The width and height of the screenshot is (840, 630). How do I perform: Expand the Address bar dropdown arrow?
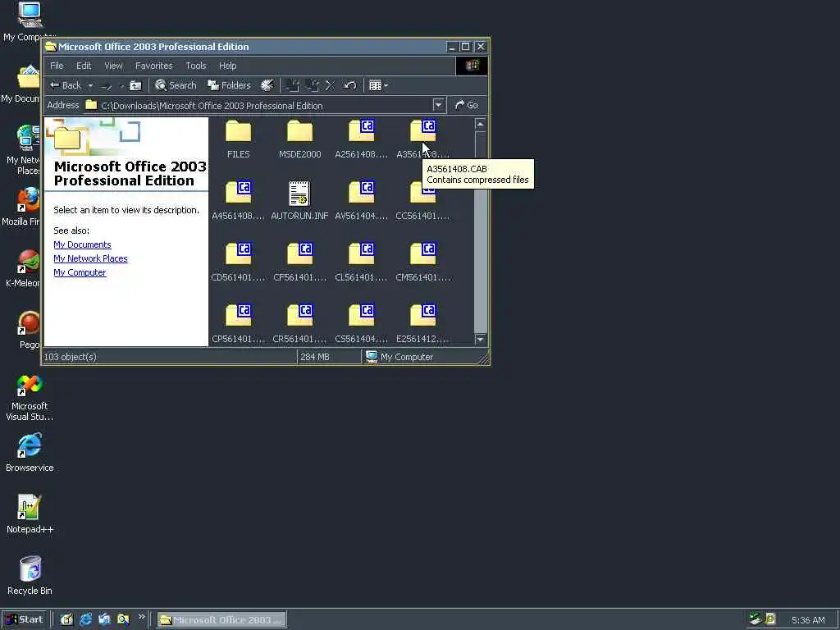click(x=438, y=105)
